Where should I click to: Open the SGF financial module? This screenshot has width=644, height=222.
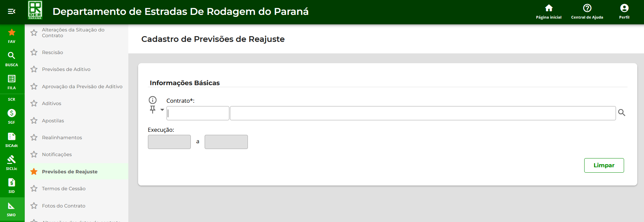pos(12,116)
